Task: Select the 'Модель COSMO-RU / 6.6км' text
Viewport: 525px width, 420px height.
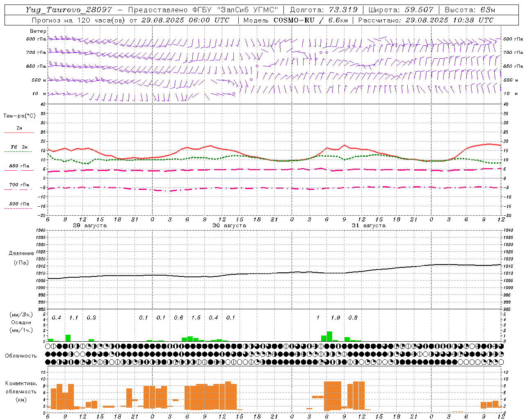Action: tap(295, 20)
